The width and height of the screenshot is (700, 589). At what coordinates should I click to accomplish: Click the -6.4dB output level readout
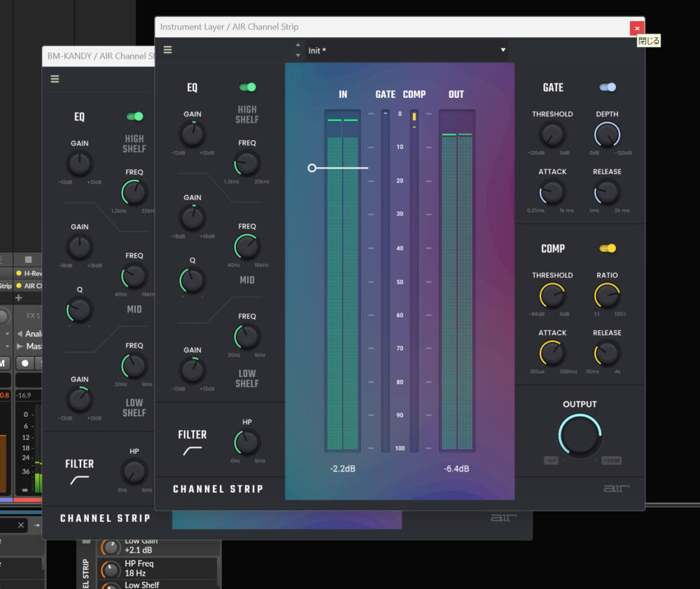click(456, 469)
